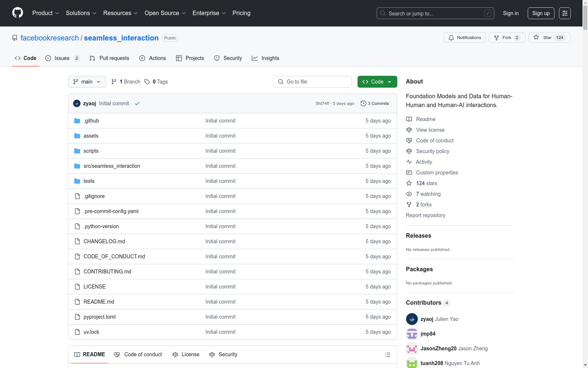The height and width of the screenshot is (368, 588).
Task: Click the fork icon beside 2 forks
Action: [409, 205]
